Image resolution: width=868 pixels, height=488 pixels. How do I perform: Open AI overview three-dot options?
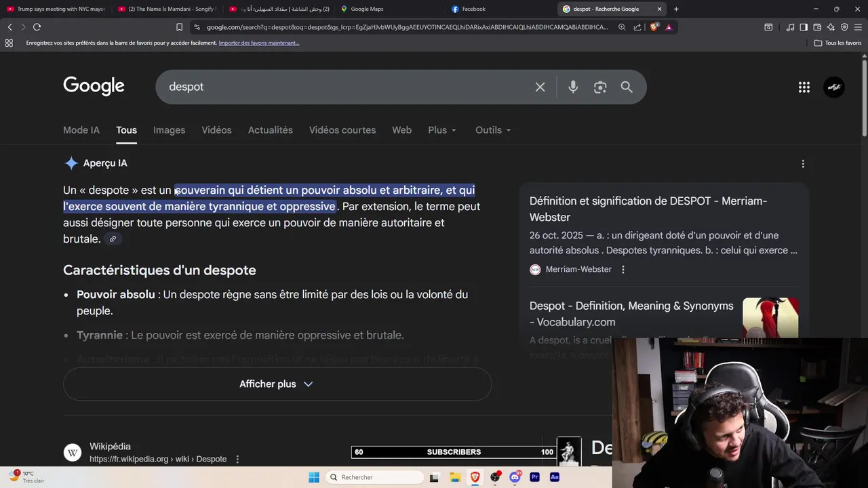click(803, 164)
